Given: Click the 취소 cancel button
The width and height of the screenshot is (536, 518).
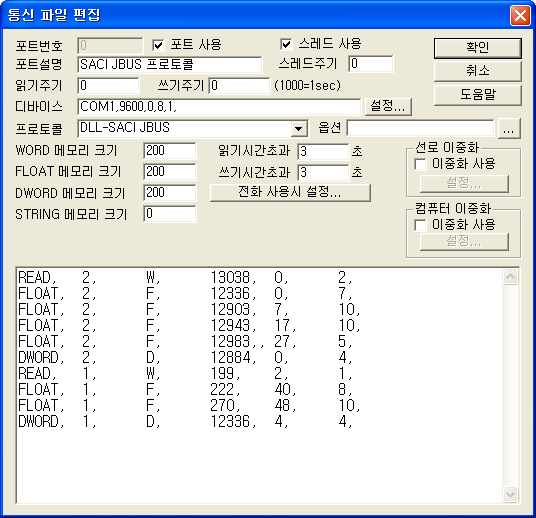Looking at the screenshot, I should [x=478, y=71].
